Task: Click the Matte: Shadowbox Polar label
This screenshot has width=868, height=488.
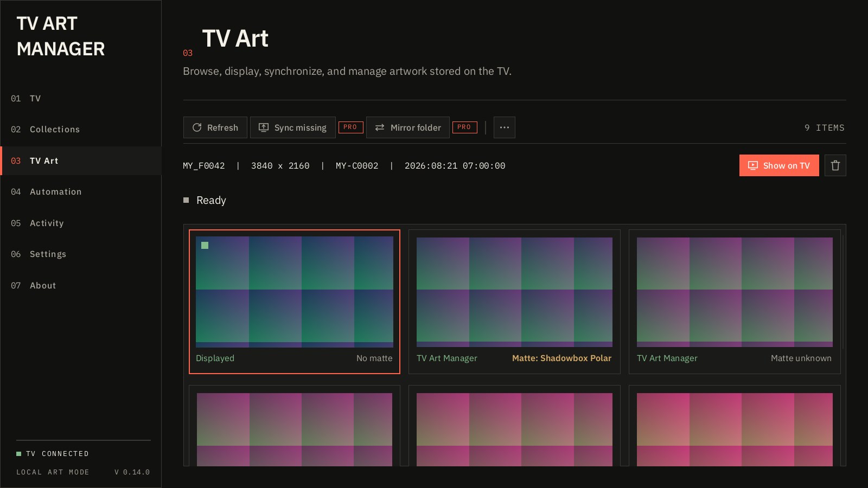Action: pyautogui.click(x=561, y=358)
